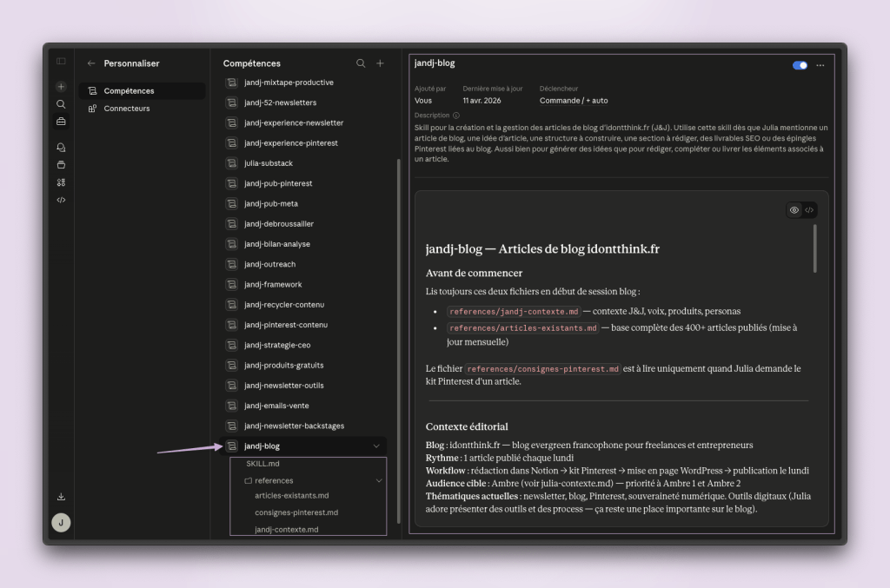The height and width of the screenshot is (588, 890).
Task: Open the julia-substack skill
Action: 269,163
